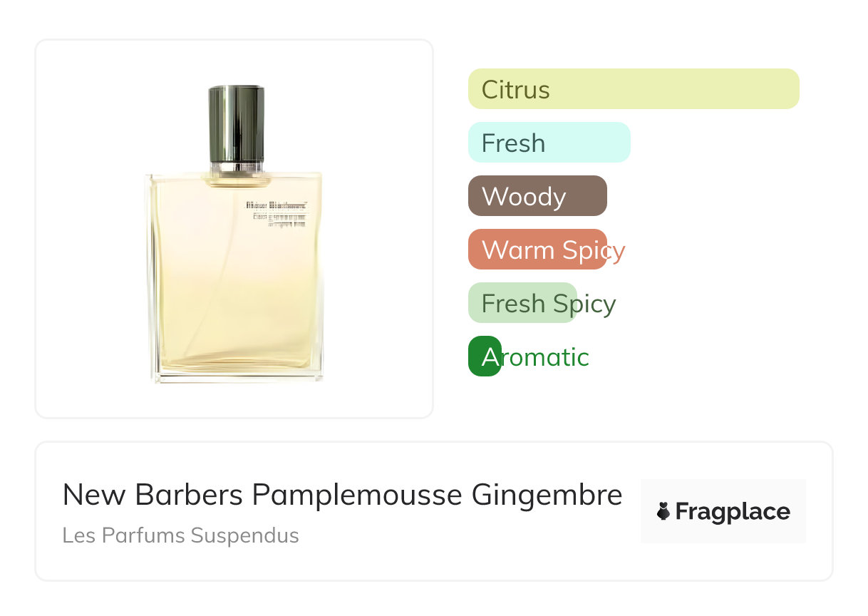Click the Fragplace perfume bottle logo icon
Image resolution: width=868 pixels, height=616 pixels.
(x=663, y=512)
